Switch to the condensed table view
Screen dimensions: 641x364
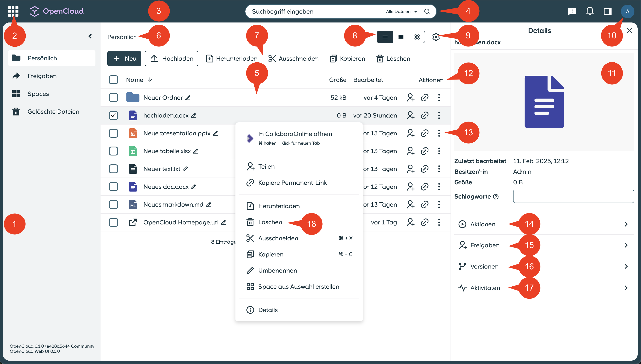click(x=401, y=37)
